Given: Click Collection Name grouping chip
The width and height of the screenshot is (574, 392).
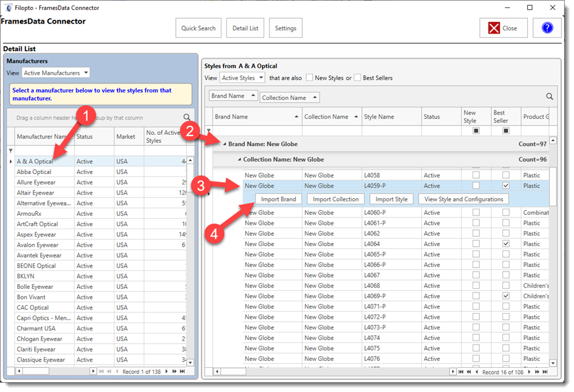Looking at the screenshot, I should pyautogui.click(x=289, y=98).
